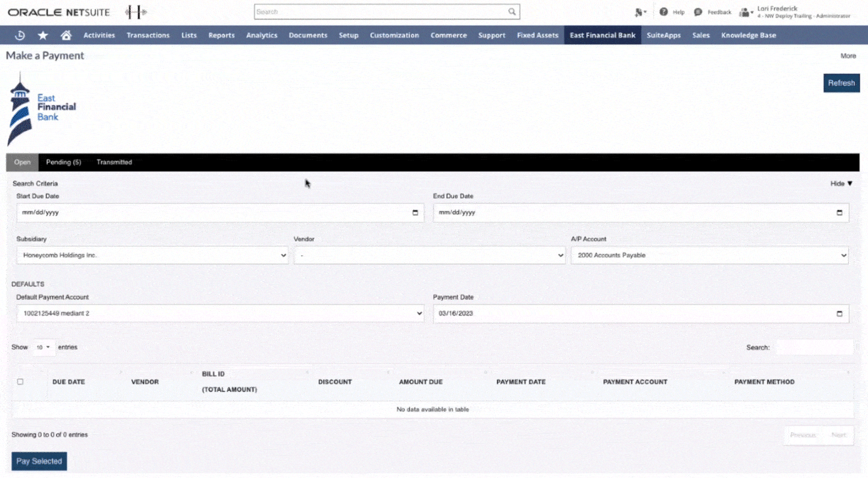
Task: Click the search magnifier icon
Action: pos(512,12)
